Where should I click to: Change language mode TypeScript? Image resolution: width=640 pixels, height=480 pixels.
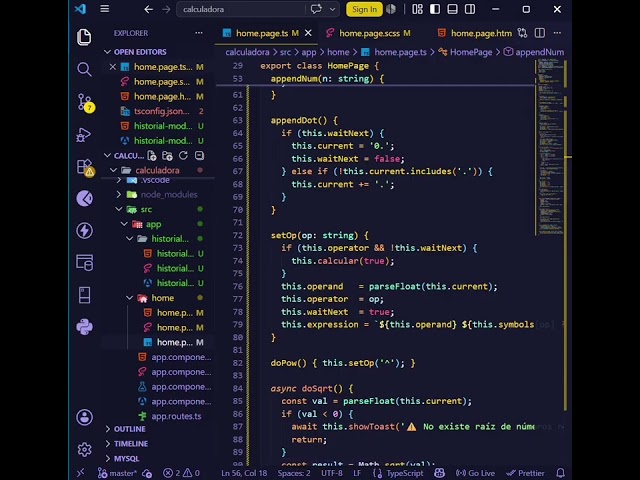point(404,473)
